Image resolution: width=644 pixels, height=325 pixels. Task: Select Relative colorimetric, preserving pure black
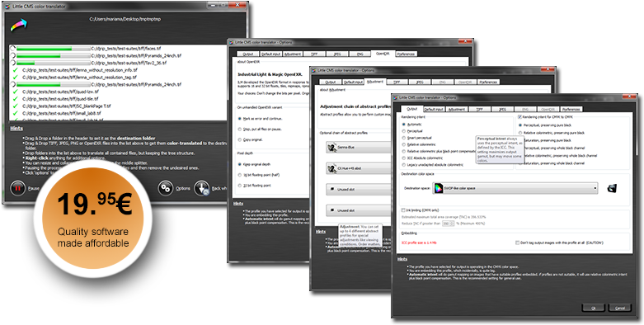tap(520, 133)
